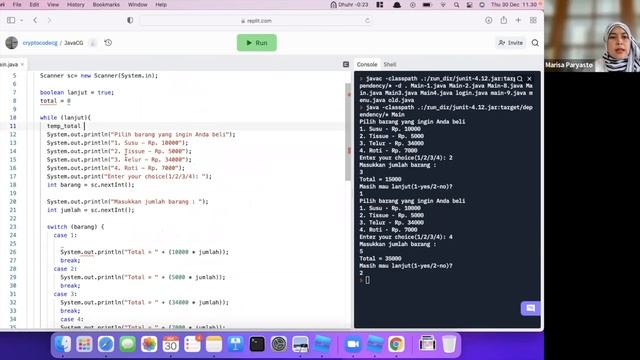The width and height of the screenshot is (640, 360).
Task: Reload the page with the refresh icon
Action: pos(367,20)
